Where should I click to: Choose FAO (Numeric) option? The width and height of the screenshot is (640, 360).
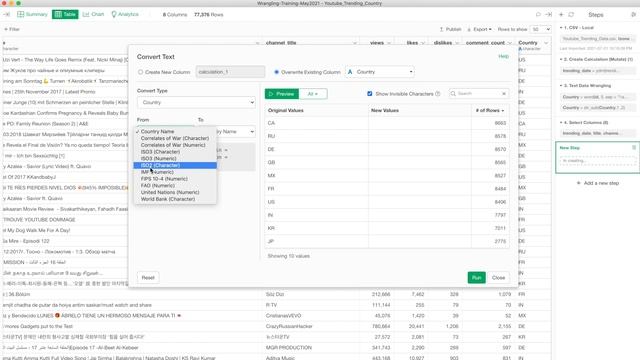click(x=175, y=186)
